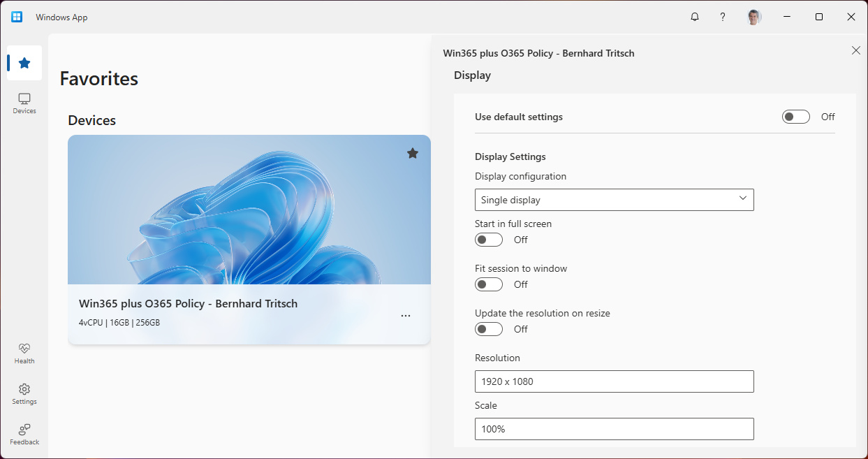Select the Favorites star in sidebar
Screen dimensions: 868x459
24,62
